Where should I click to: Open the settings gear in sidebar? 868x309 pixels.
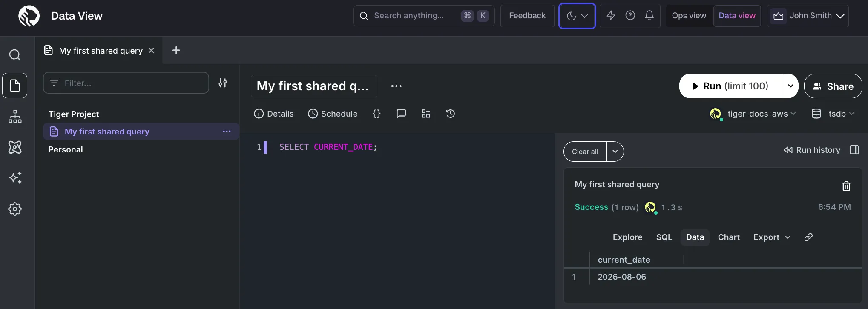pos(15,209)
